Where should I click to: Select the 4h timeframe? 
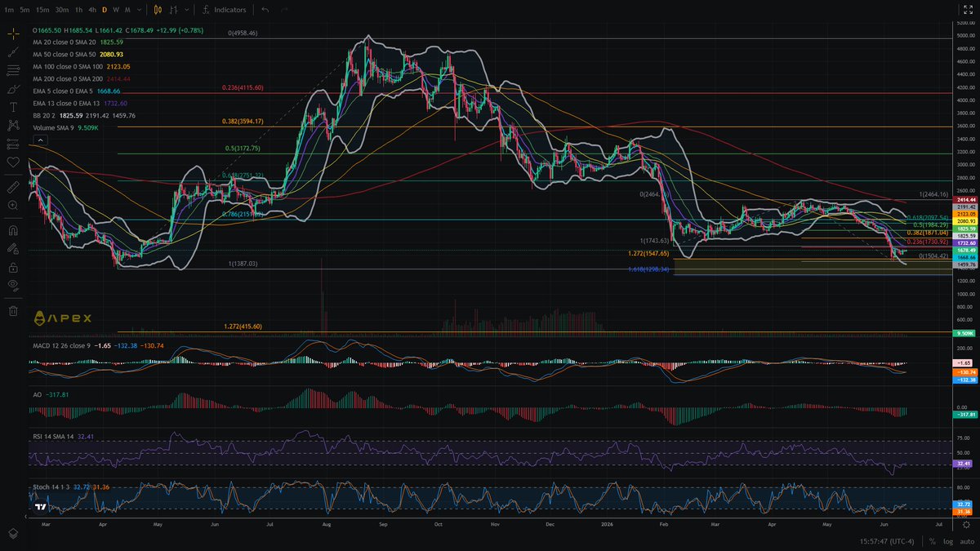click(x=92, y=10)
